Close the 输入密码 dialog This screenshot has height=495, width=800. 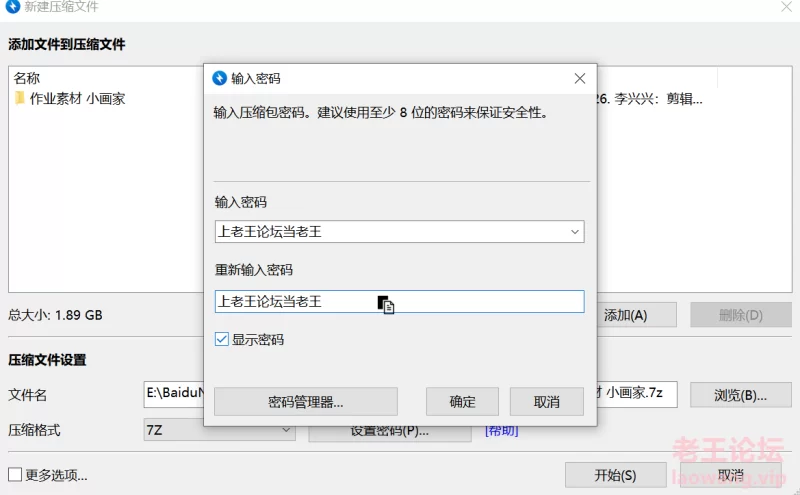click(x=580, y=78)
